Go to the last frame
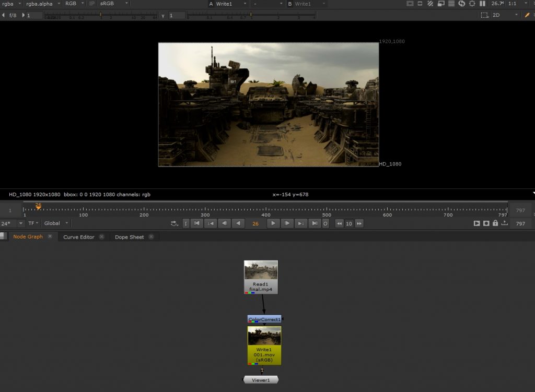 coord(314,223)
